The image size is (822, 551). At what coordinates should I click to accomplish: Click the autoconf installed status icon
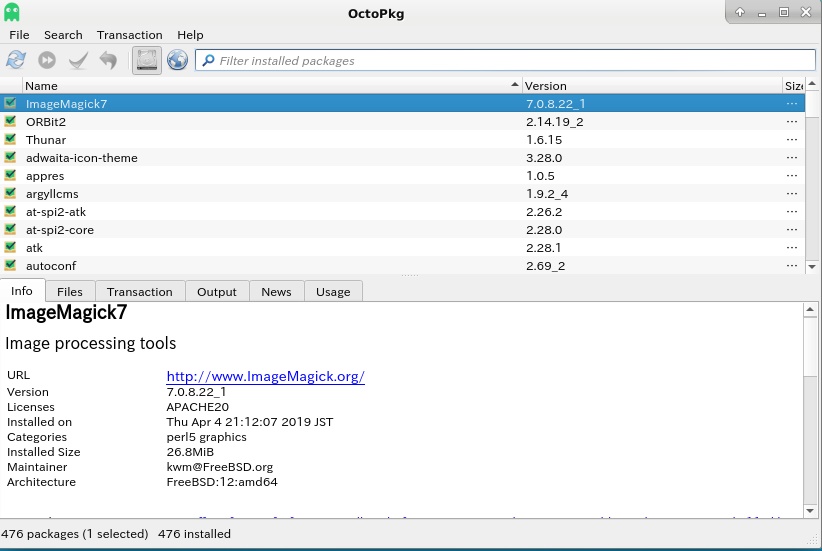point(10,265)
